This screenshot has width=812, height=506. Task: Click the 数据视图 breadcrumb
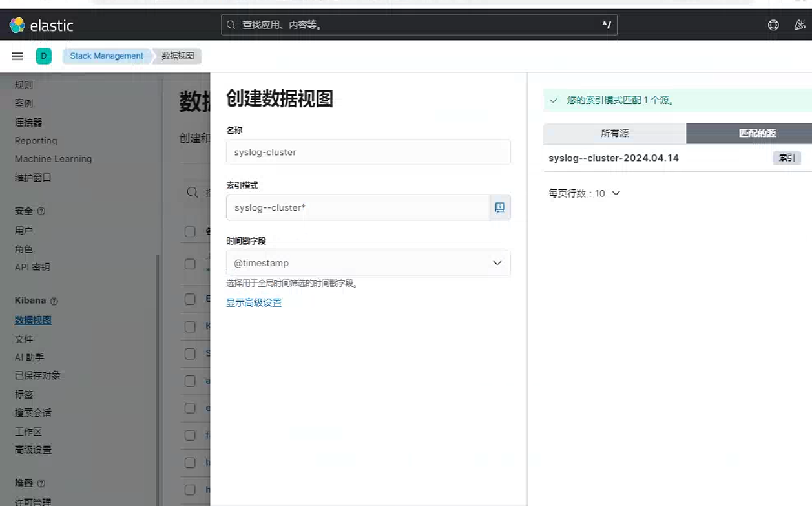pyautogui.click(x=178, y=56)
